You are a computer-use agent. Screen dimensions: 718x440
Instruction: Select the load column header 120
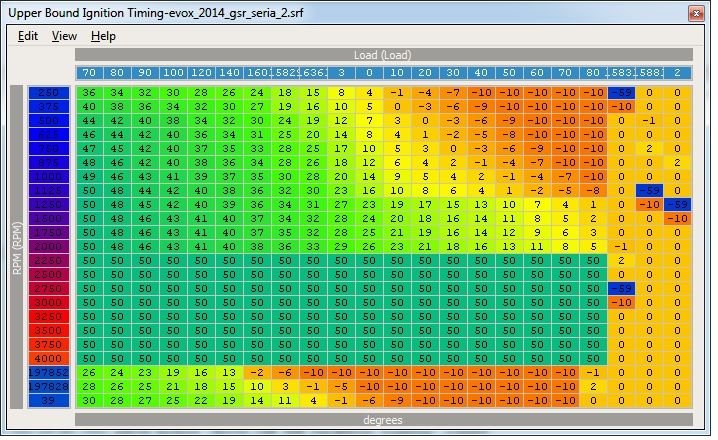pos(201,73)
